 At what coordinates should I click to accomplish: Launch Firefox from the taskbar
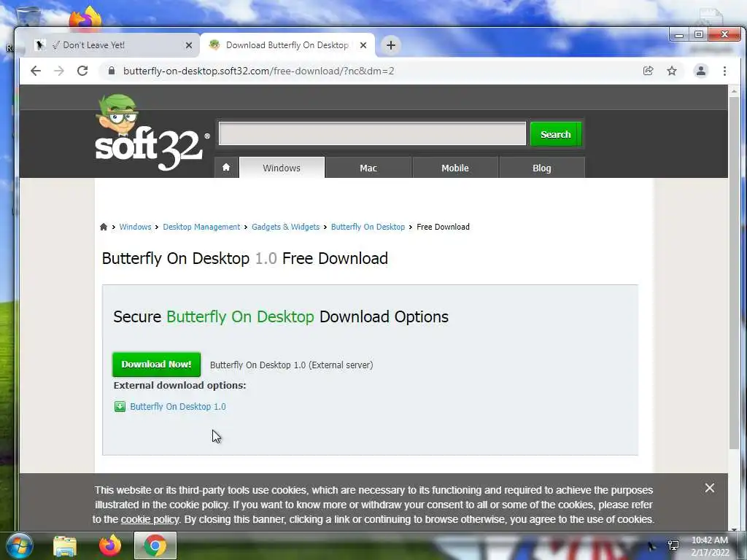pyautogui.click(x=110, y=545)
